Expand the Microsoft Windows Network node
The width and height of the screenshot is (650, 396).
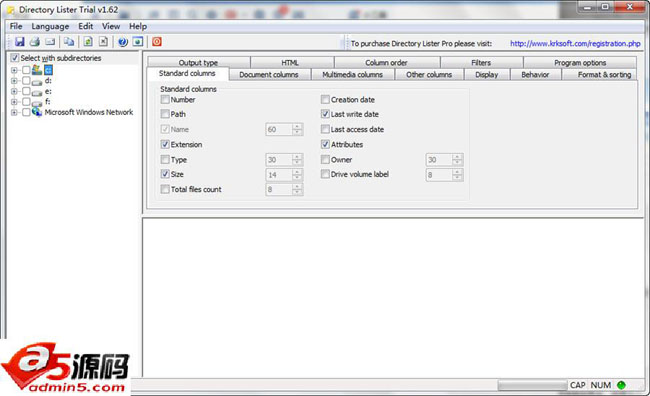14,112
